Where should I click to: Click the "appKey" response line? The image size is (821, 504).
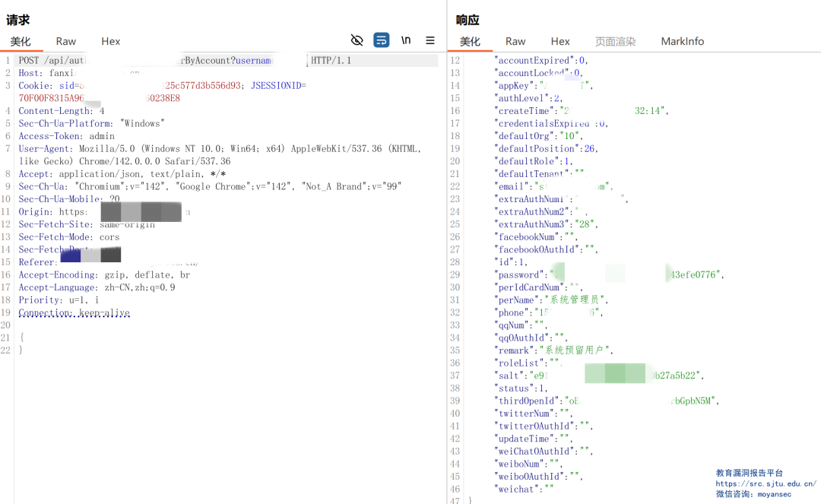(x=544, y=86)
